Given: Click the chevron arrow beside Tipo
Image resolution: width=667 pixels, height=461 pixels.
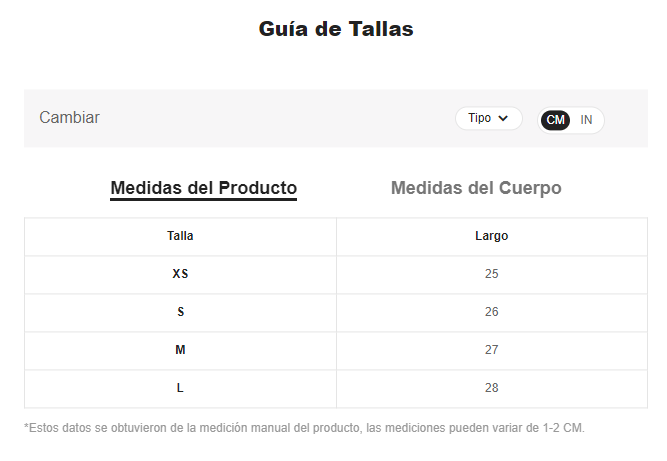Looking at the screenshot, I should [x=503, y=118].
